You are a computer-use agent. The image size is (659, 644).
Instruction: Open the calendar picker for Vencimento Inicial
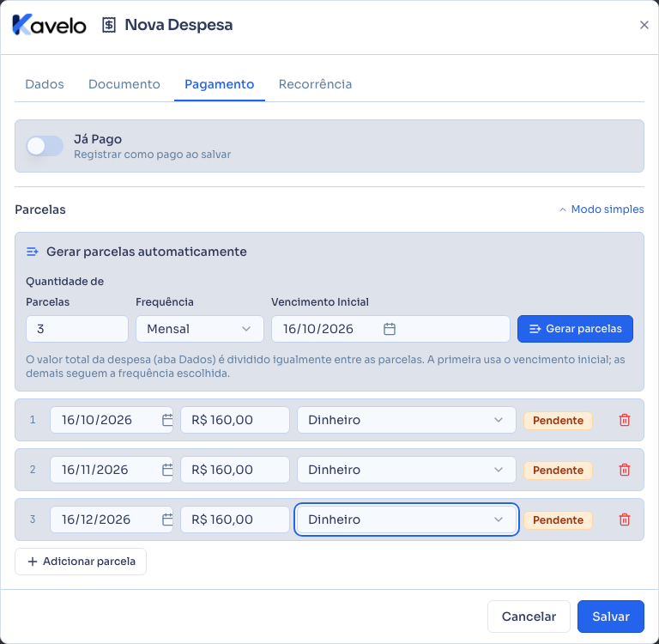(x=390, y=329)
